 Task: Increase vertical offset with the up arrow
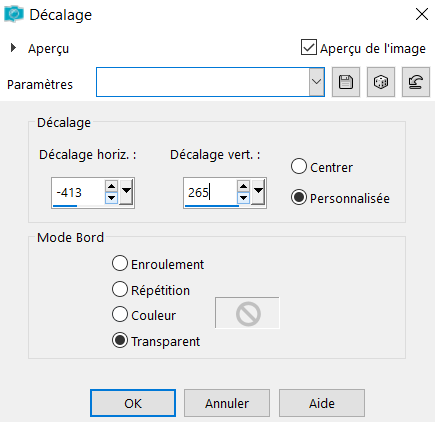click(243, 186)
